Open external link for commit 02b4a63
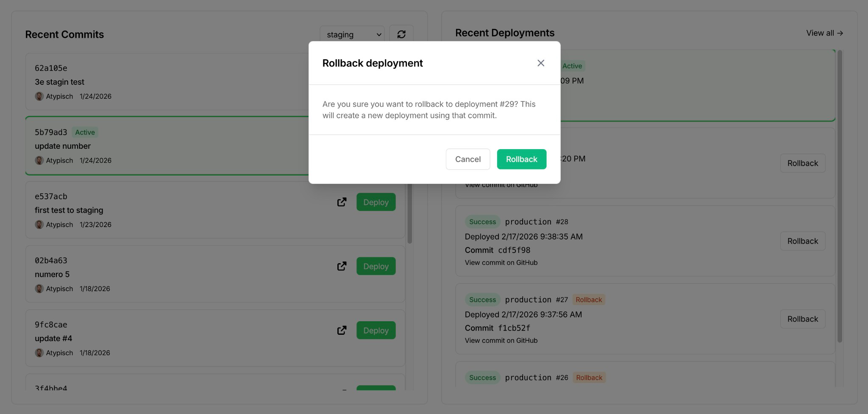 (342, 266)
